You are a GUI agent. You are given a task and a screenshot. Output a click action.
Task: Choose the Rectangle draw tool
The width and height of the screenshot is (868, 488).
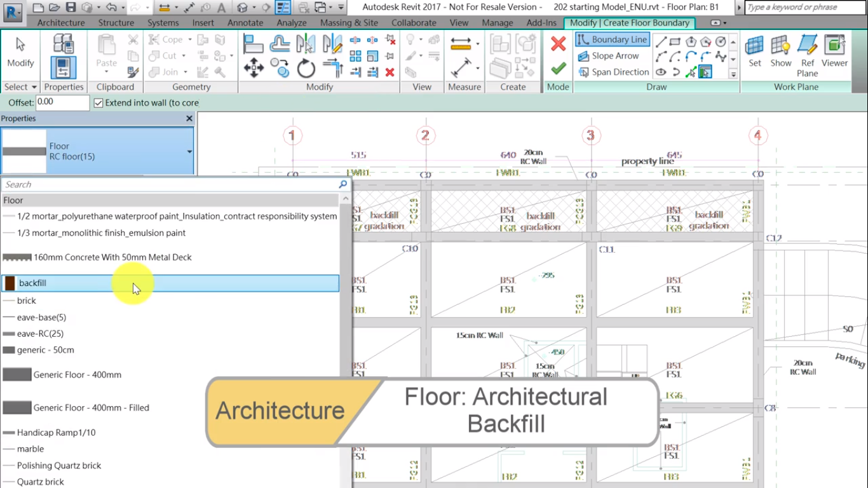point(675,42)
